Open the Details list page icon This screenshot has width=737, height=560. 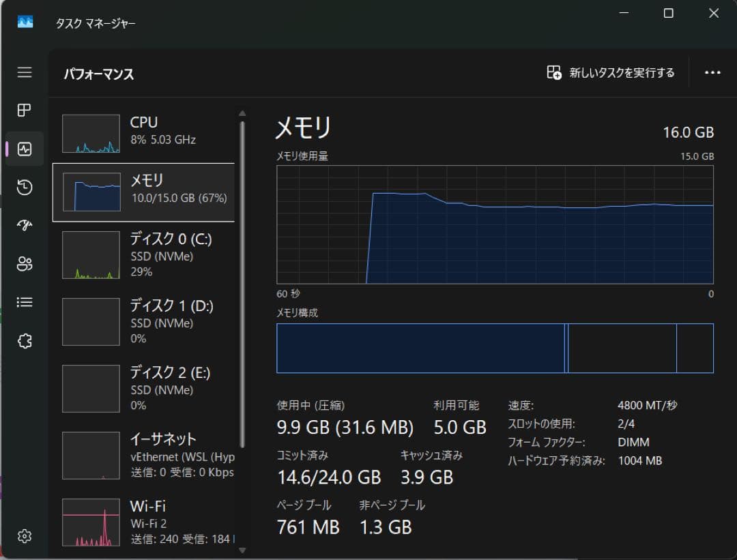tap(25, 302)
